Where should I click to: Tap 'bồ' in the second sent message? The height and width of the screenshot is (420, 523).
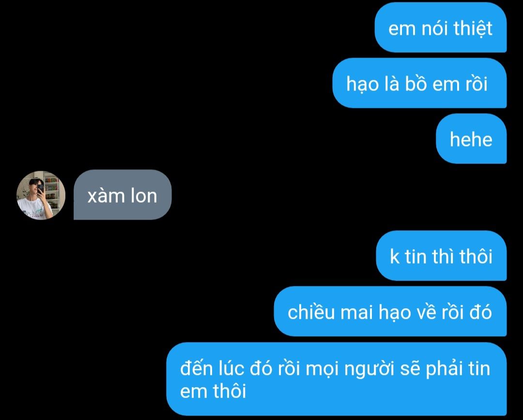pos(416,84)
